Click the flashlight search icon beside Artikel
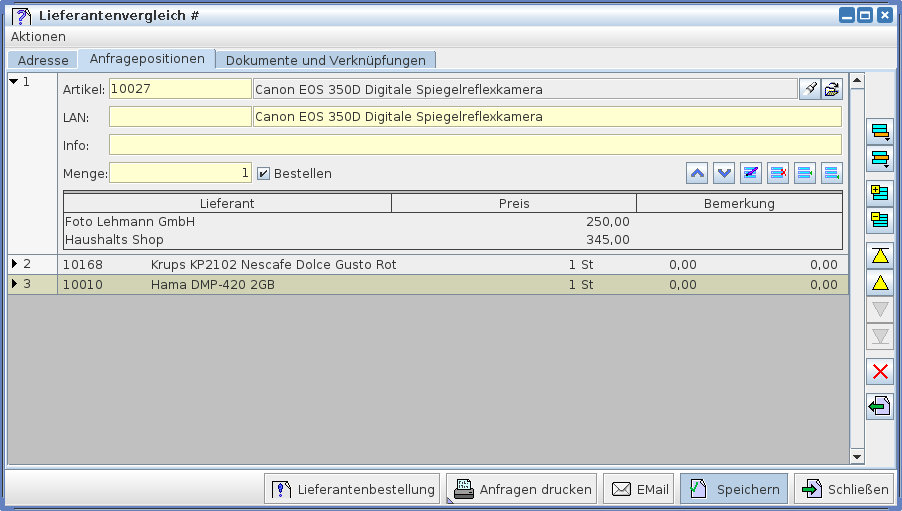Image resolution: width=902 pixels, height=511 pixels. (810, 89)
